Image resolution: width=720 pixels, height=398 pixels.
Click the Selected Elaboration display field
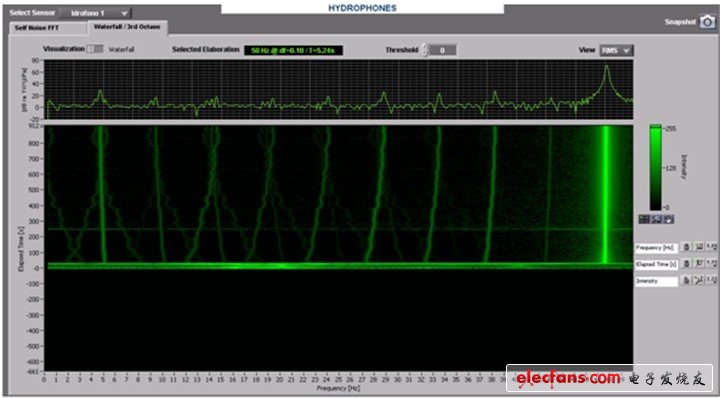pos(293,50)
